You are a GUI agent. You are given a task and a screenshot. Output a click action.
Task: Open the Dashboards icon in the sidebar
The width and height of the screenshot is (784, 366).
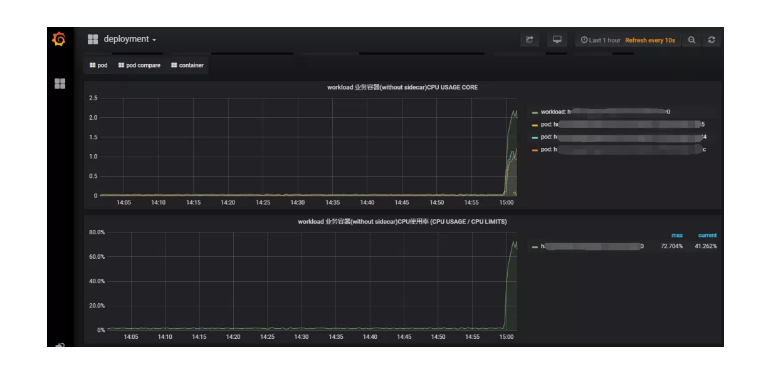pyautogui.click(x=60, y=84)
